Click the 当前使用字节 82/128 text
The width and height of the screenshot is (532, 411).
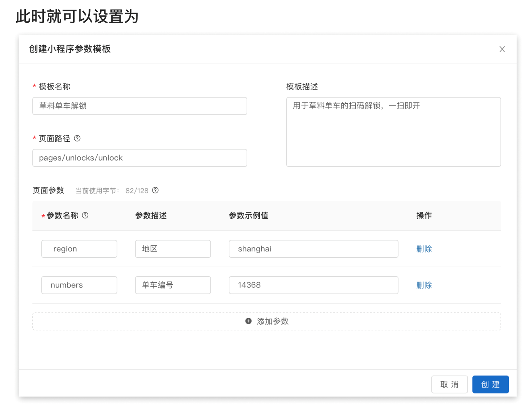coord(112,191)
